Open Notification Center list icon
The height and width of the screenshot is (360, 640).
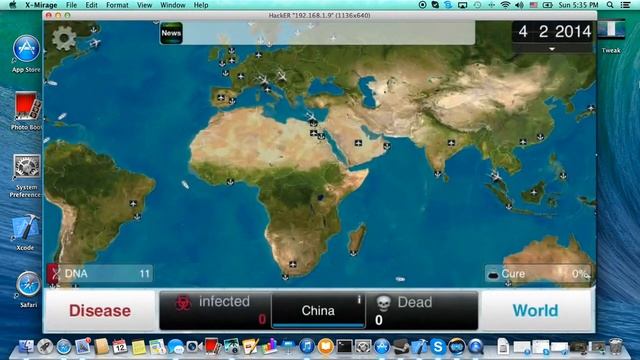pyautogui.click(x=625, y=5)
